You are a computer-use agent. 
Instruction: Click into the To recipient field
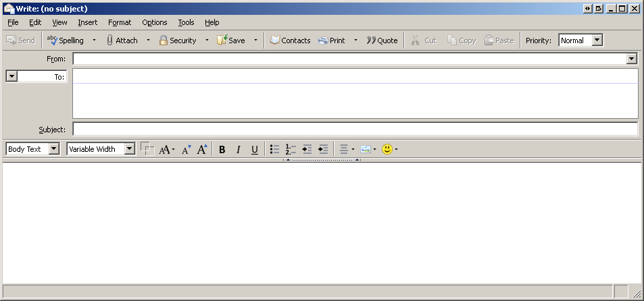(355, 76)
